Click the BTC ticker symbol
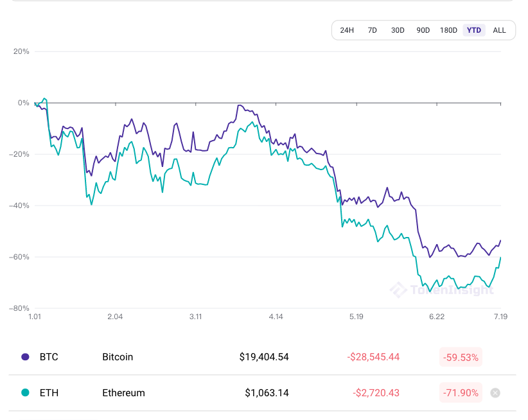Screen dimensions: 528x420 pyautogui.click(x=49, y=356)
